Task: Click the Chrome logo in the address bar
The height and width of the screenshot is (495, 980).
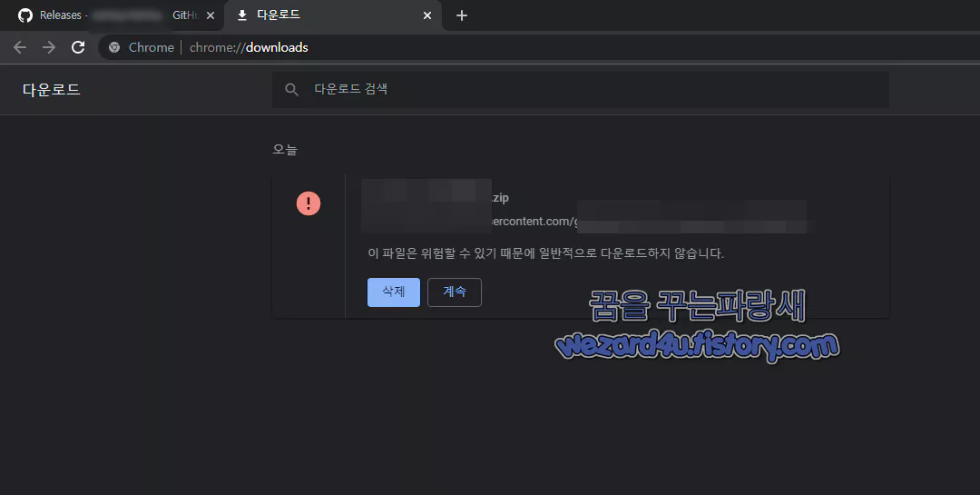Action: pos(113,47)
